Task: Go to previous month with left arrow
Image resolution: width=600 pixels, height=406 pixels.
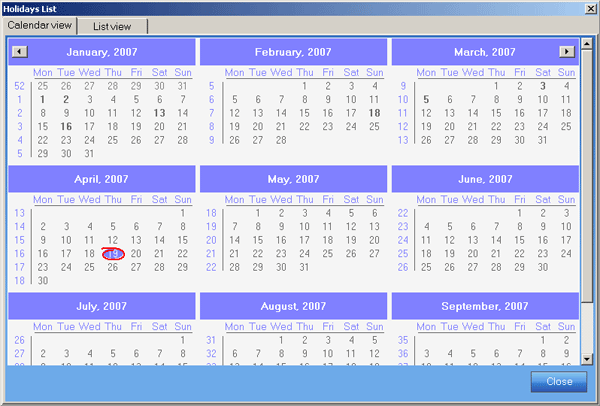Action: tap(19, 51)
